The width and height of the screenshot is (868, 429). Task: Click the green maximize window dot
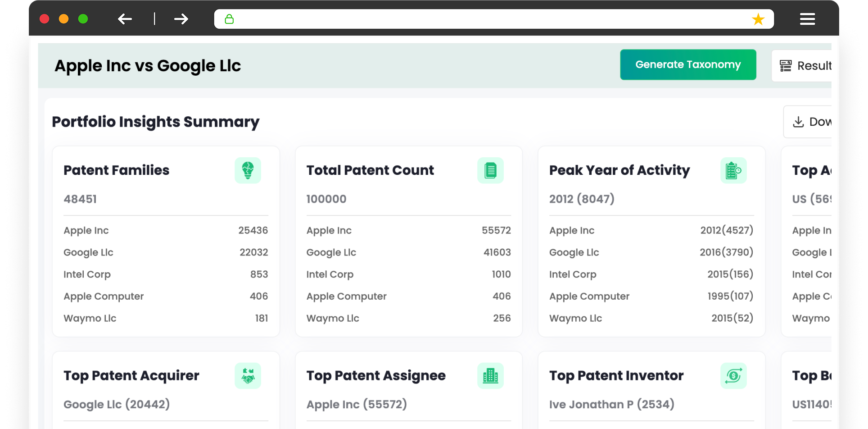[x=83, y=19]
